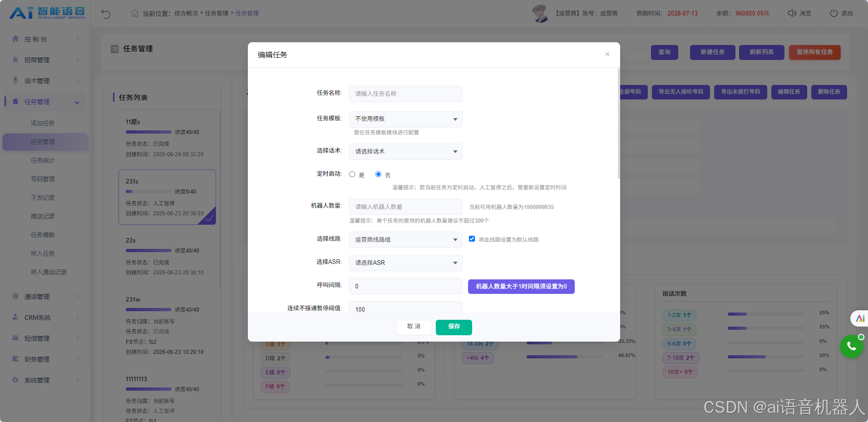The width and height of the screenshot is (868, 422).
Task: Click the AI 智能语音 logo
Action: click(47, 13)
